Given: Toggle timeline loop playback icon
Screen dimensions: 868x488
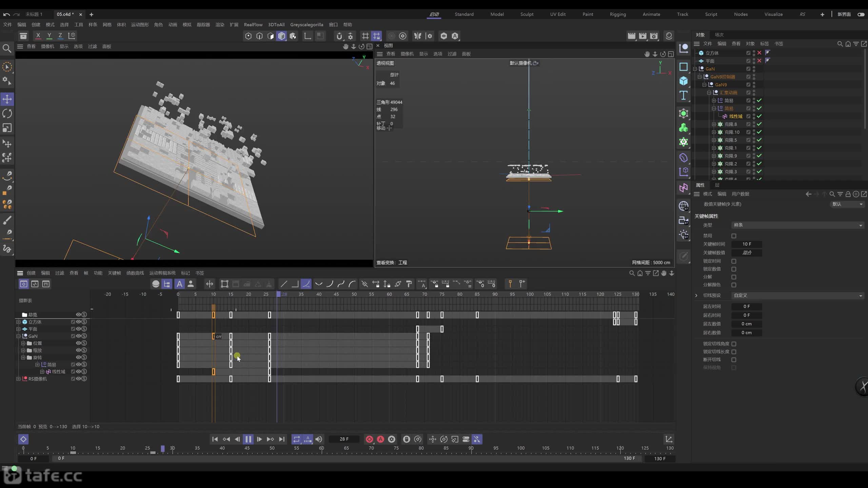Looking at the screenshot, I should [297, 439].
